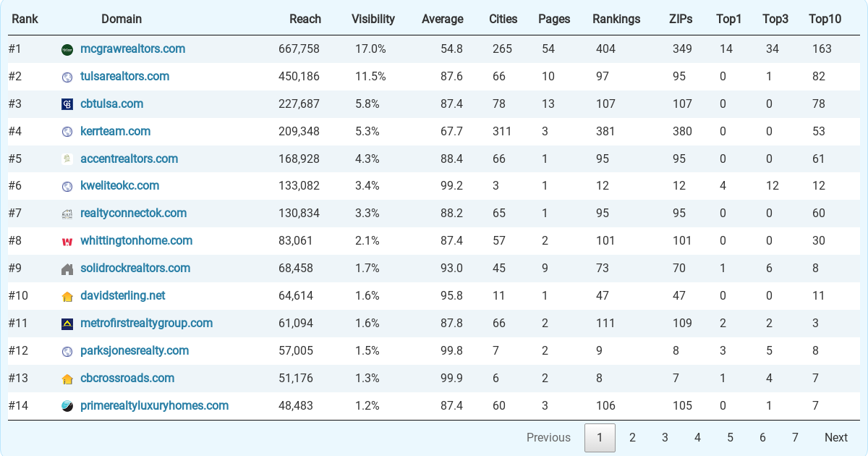The height and width of the screenshot is (456, 868).
Task: Click the cbtulsa.com favicon icon
Action: (67, 104)
